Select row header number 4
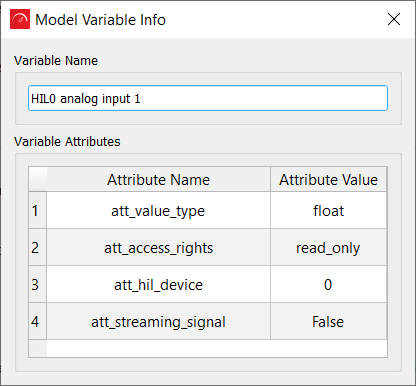The image size is (416, 386). [x=38, y=321]
